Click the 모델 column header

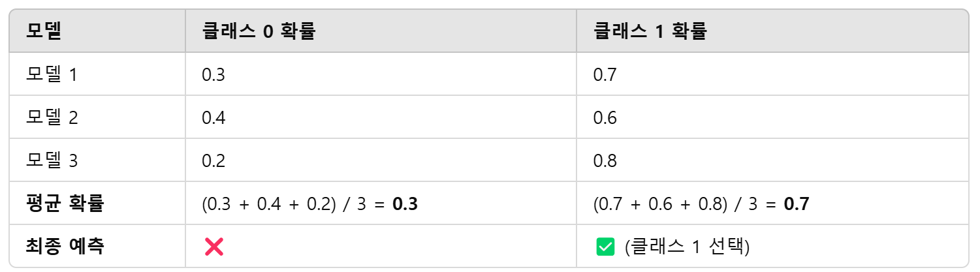44,31
